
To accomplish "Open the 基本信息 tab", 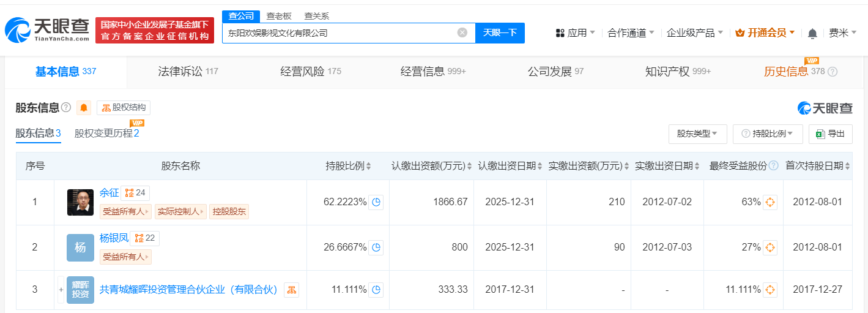I will [65, 72].
